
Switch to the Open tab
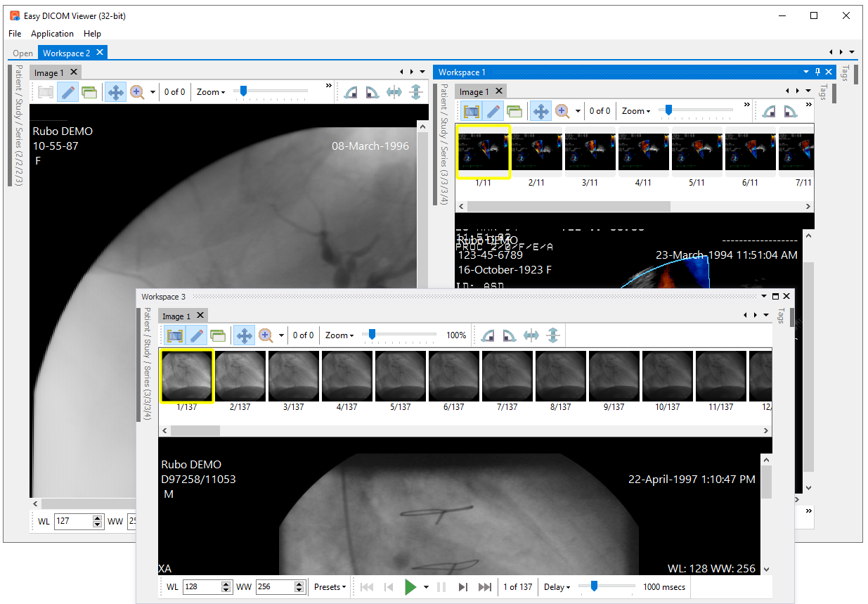[22, 53]
